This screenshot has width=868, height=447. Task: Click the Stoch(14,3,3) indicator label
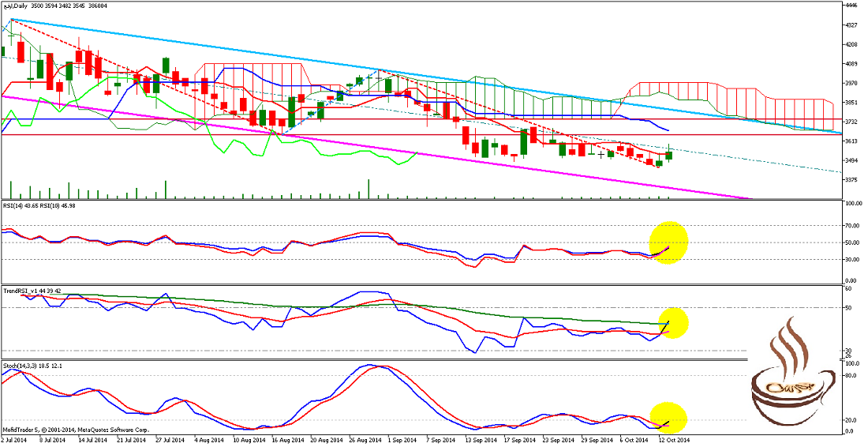pos(21,367)
